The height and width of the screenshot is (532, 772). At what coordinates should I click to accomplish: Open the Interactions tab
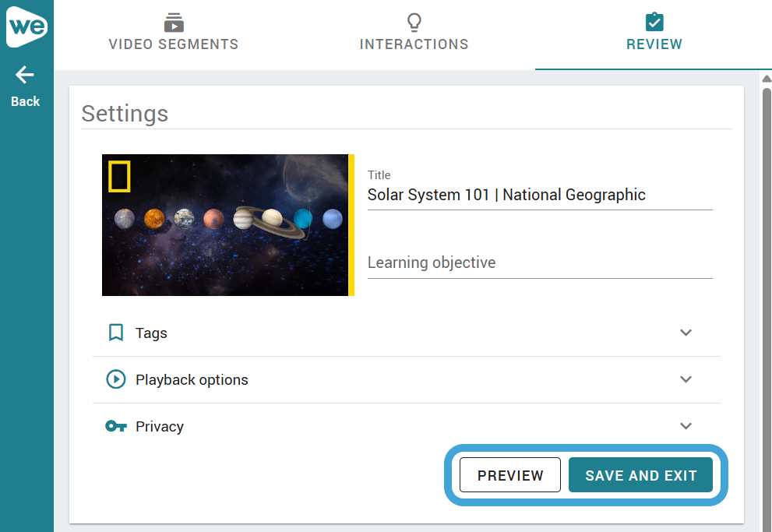[414, 34]
